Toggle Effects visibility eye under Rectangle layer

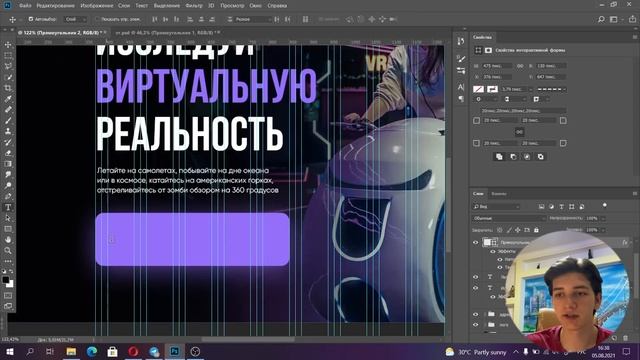pyautogui.click(x=493, y=251)
